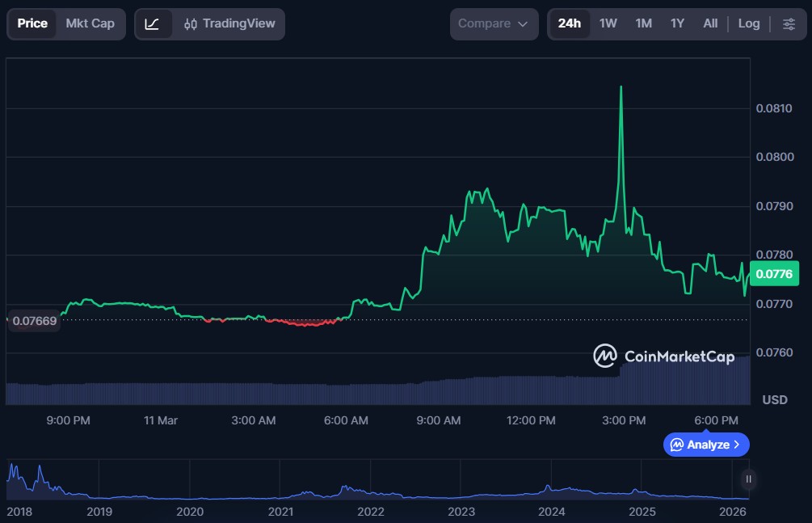
Task: Click the CoinMarketCap watermark logo
Action: [x=664, y=356]
